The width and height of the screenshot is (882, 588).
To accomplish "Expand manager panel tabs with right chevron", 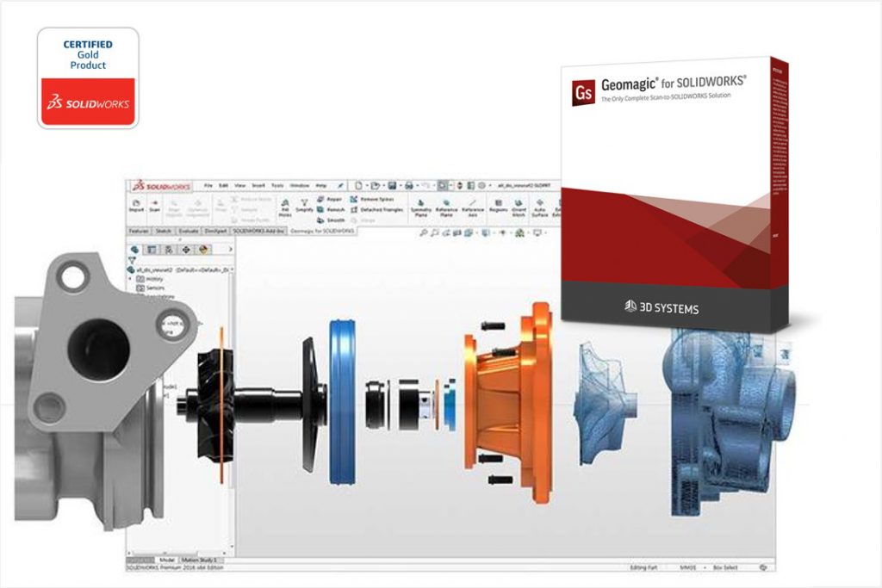I will point(231,249).
